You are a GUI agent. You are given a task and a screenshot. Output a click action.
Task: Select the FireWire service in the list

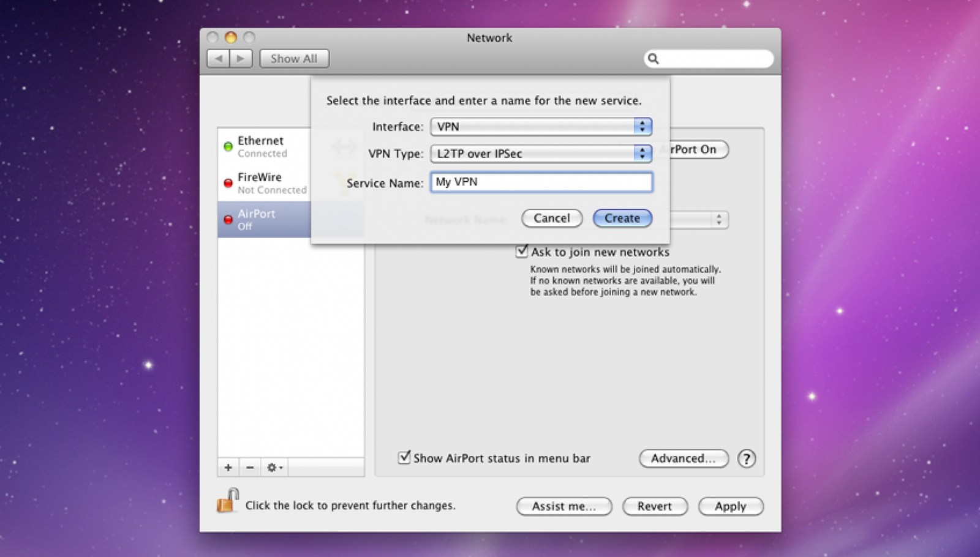point(265,183)
